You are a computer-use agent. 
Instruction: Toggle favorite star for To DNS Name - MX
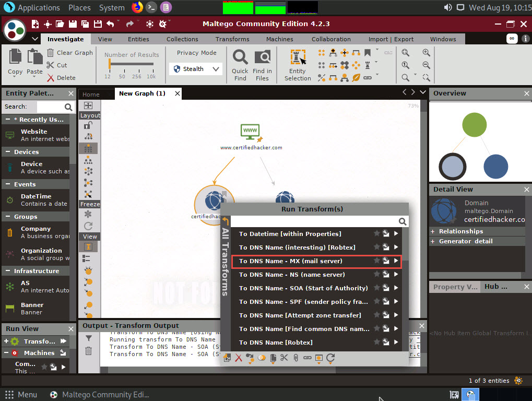click(376, 261)
